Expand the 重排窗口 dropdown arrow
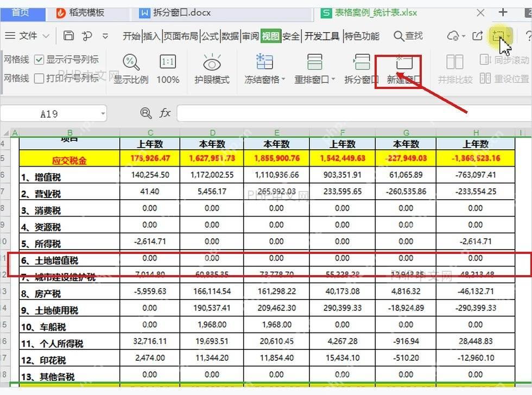The width and height of the screenshot is (532, 395). 333,79
